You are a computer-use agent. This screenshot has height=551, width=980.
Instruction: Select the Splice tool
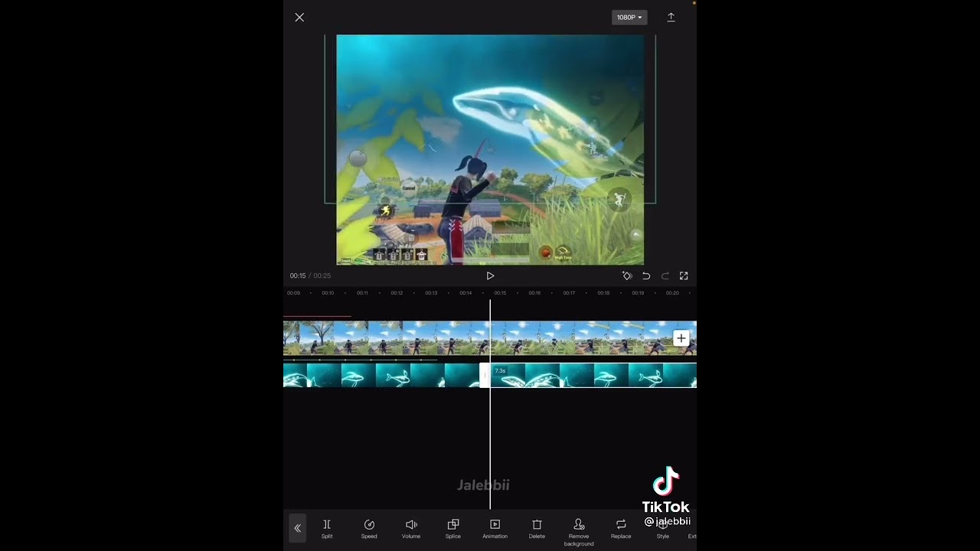tap(453, 529)
